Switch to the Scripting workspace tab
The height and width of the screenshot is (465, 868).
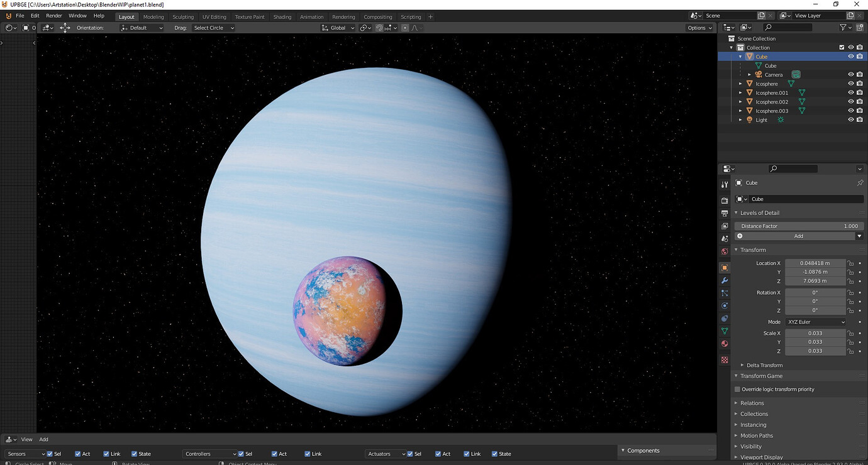(411, 17)
